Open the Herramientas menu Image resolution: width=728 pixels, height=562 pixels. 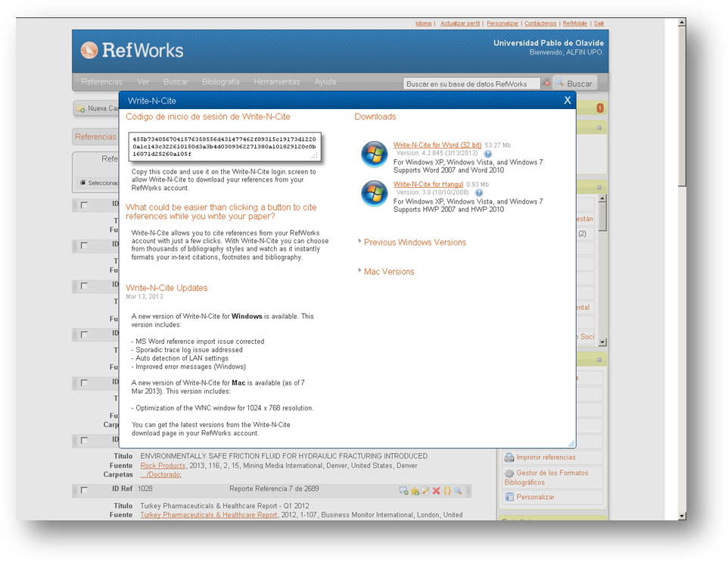pyautogui.click(x=277, y=82)
